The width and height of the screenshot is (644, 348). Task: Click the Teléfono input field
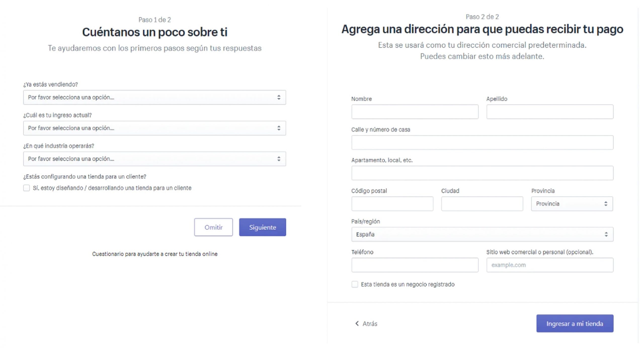click(415, 265)
